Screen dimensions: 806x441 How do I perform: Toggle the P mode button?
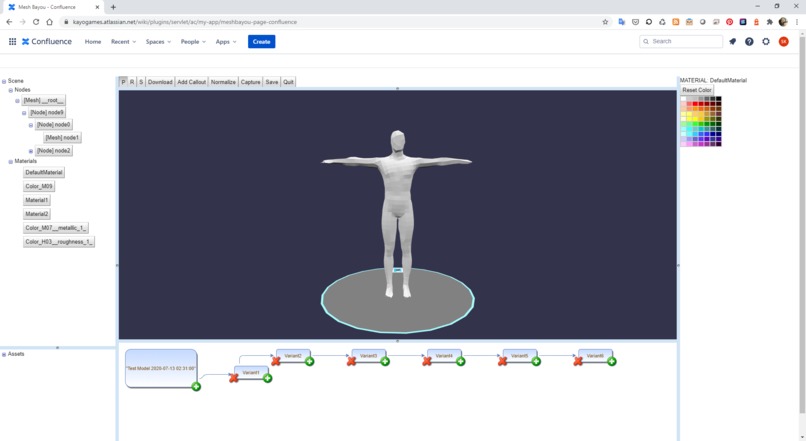[123, 82]
